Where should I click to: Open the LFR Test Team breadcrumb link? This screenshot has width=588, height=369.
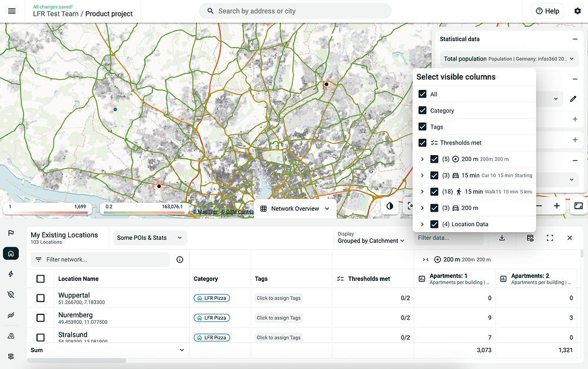click(x=55, y=14)
